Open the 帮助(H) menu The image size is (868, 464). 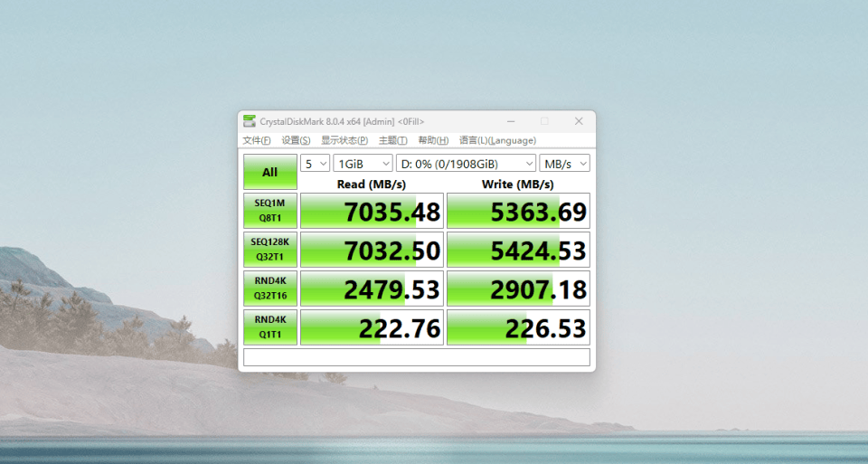(x=433, y=140)
